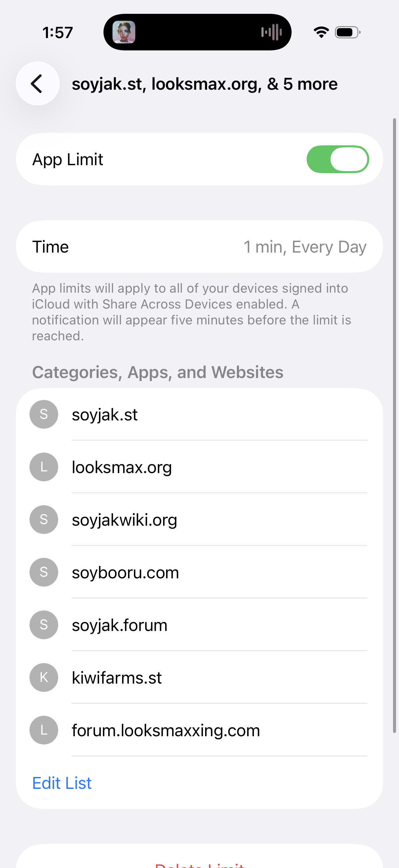The height and width of the screenshot is (868, 399).
Task: Click the vertical scrollbar indicator
Action: pos(394,424)
